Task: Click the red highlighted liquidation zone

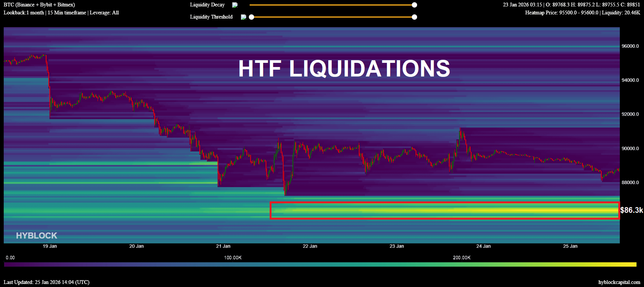Action: (445, 210)
